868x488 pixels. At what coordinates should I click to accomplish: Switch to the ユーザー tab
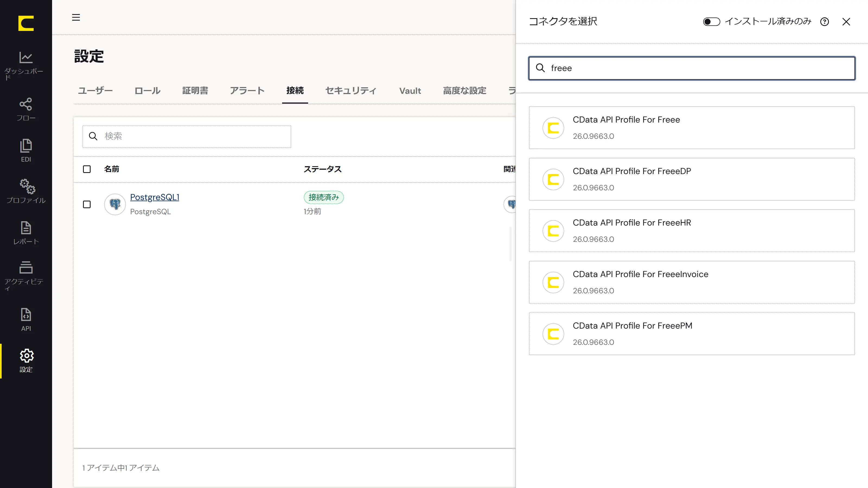pyautogui.click(x=95, y=91)
